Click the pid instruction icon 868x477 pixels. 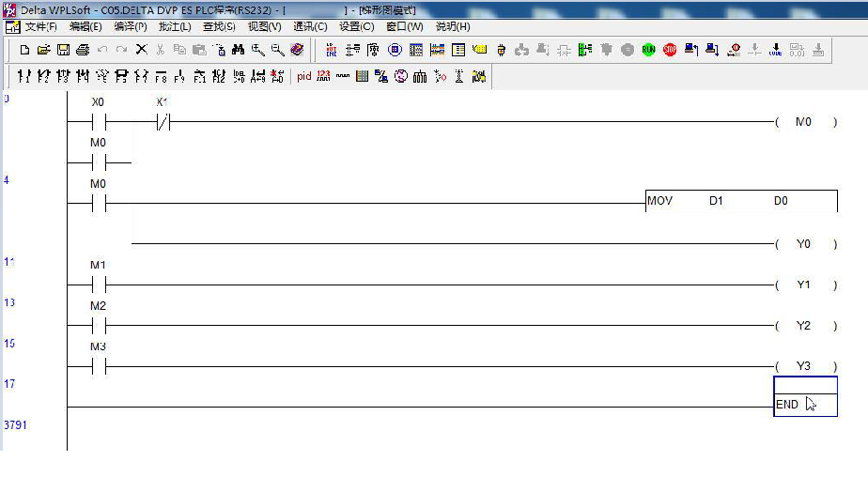click(x=303, y=76)
